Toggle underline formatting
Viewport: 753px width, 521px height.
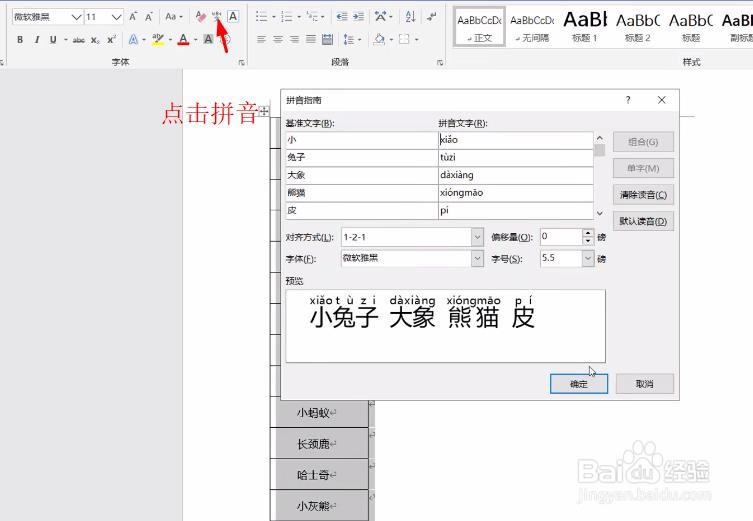coord(53,39)
